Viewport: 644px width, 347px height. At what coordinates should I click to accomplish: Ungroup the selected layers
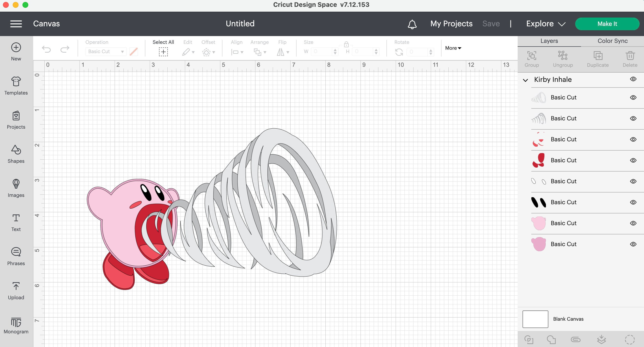[x=563, y=59]
